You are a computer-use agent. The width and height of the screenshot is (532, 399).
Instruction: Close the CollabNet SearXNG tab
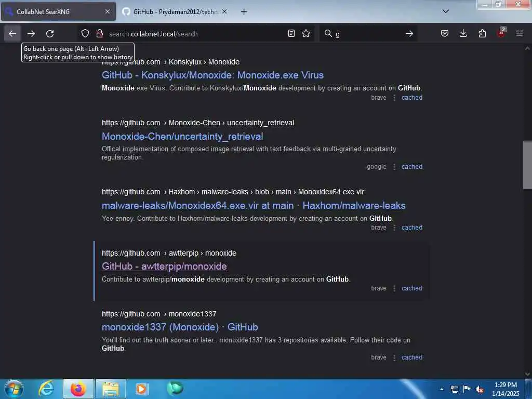click(108, 11)
